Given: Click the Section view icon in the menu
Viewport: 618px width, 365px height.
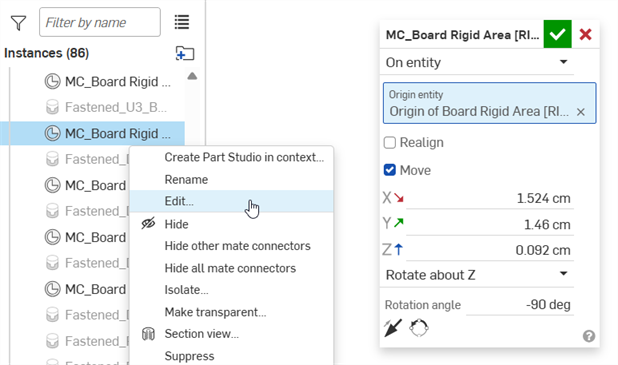Looking at the screenshot, I should coord(148,334).
